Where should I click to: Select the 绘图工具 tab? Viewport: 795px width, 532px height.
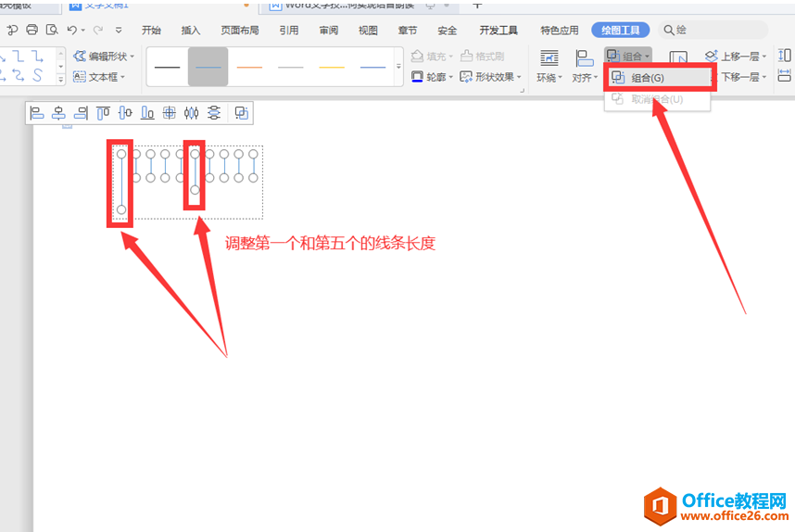(x=621, y=31)
